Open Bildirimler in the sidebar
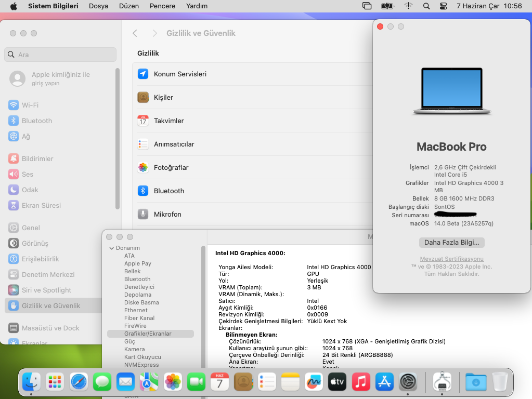The width and height of the screenshot is (532, 399). 37,158
